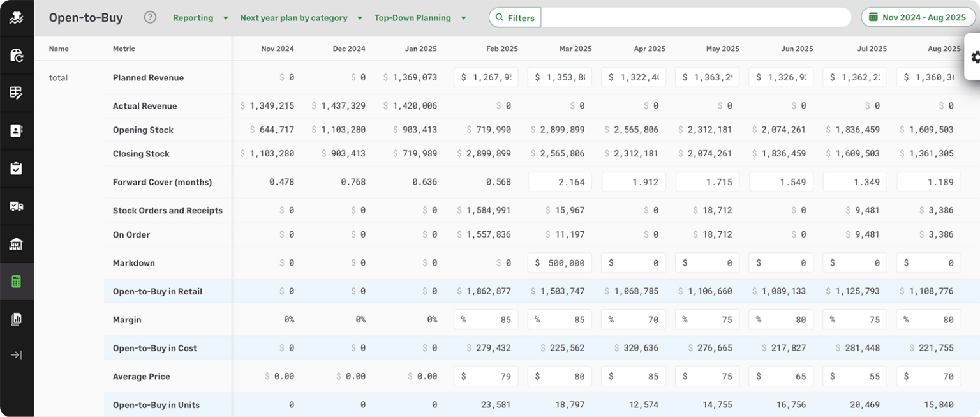Click inside the search bar next to Filters
Screen dimensions: 980x417
[x=695, y=17]
